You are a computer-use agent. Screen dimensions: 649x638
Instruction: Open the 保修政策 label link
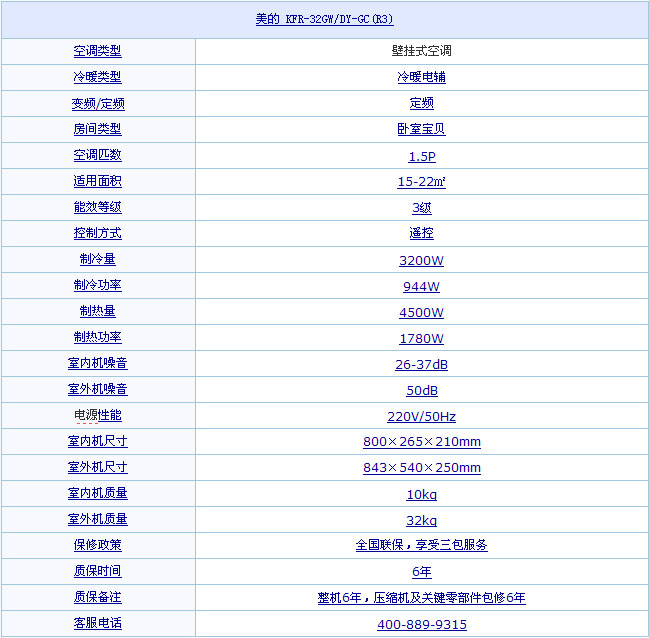(x=98, y=545)
